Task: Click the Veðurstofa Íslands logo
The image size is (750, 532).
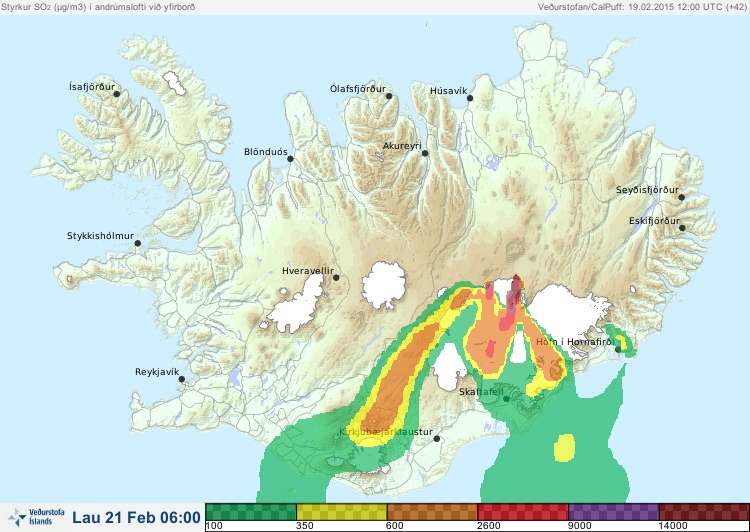Action: point(37,517)
